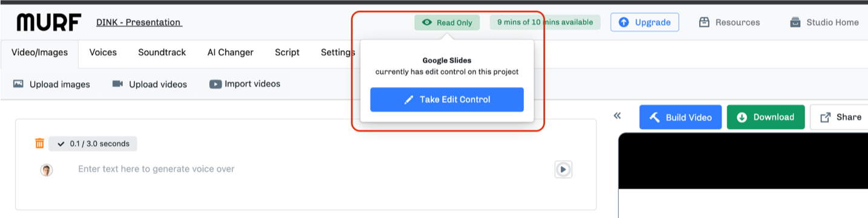Click the Take Edit Control button
The height and width of the screenshot is (218, 868).
(x=447, y=99)
